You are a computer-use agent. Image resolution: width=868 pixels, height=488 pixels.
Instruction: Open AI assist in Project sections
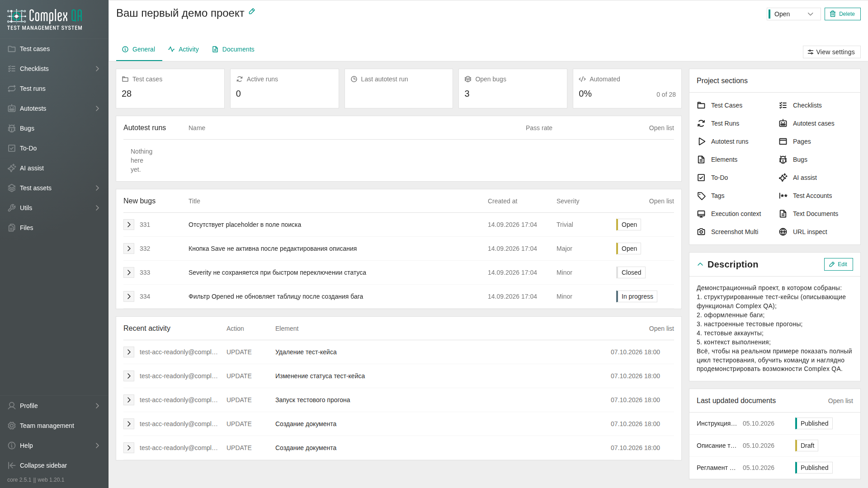[798, 178]
